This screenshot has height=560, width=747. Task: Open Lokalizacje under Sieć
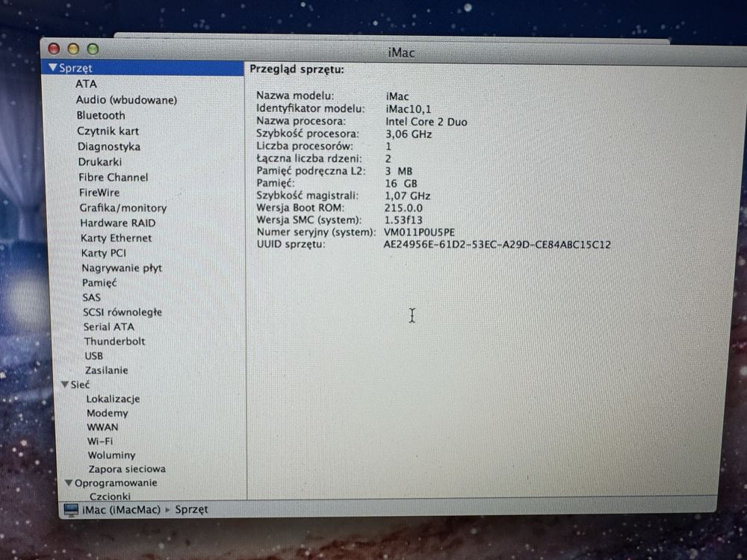113,399
